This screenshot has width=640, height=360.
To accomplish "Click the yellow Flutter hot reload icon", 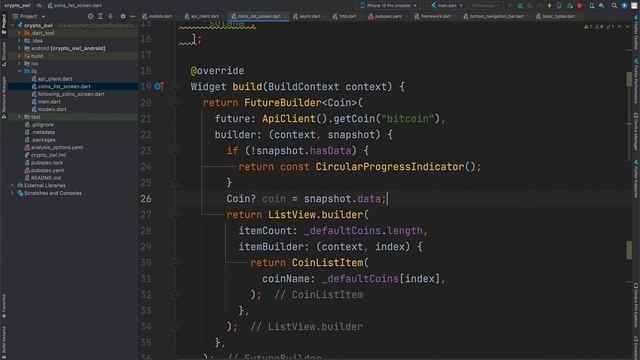I will pos(549,6).
